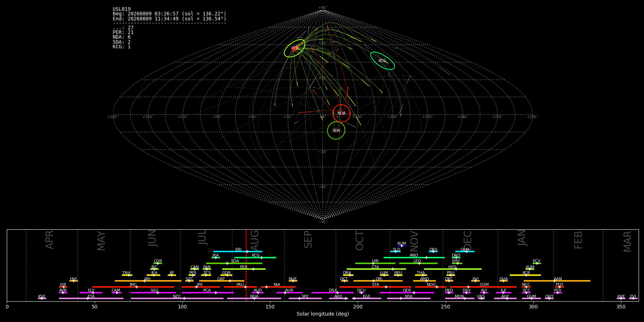Click the CAP shower bar in timeline
The height and width of the screenshot is (322, 644).
(222, 281)
